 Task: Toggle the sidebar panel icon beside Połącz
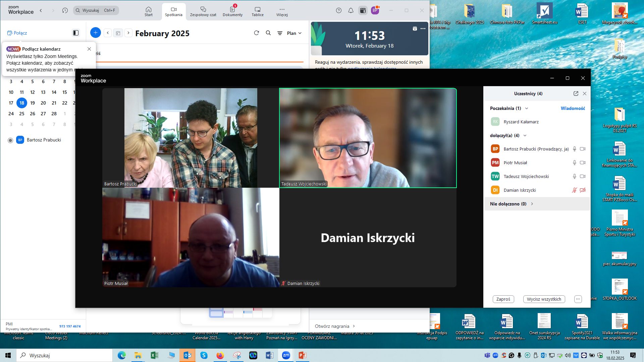(76, 33)
